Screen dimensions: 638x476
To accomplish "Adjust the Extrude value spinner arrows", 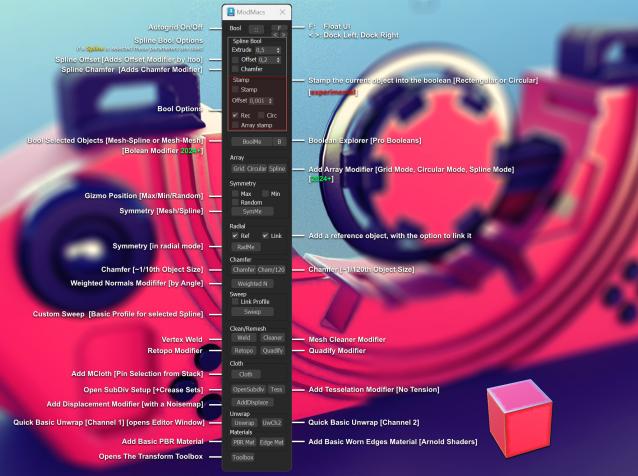I will (278, 50).
